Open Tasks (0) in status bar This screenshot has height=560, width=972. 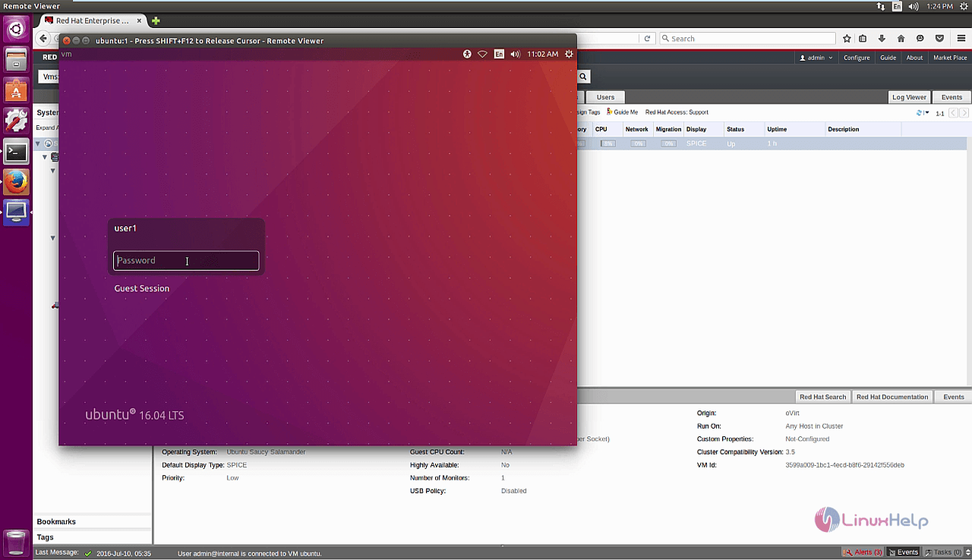942,552
